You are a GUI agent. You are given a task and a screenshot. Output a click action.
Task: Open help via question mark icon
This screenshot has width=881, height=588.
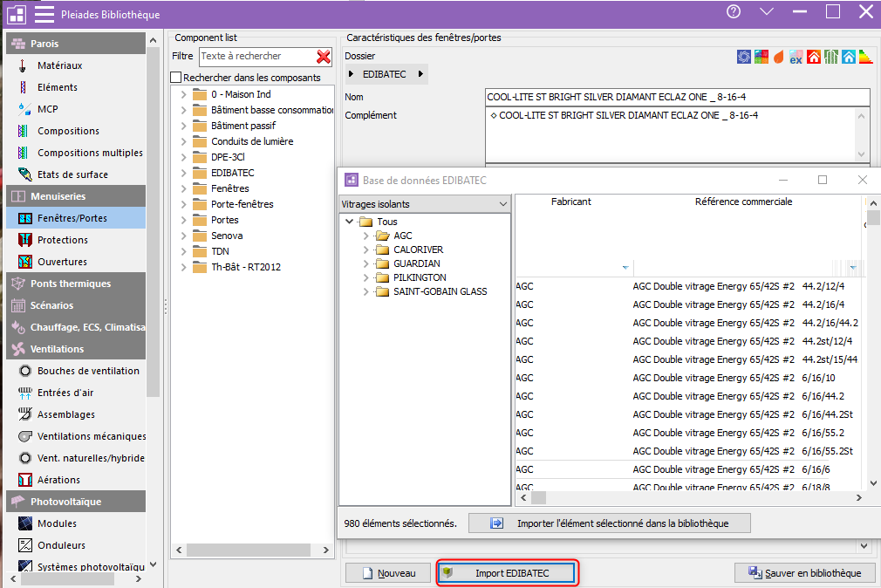pyautogui.click(x=734, y=11)
